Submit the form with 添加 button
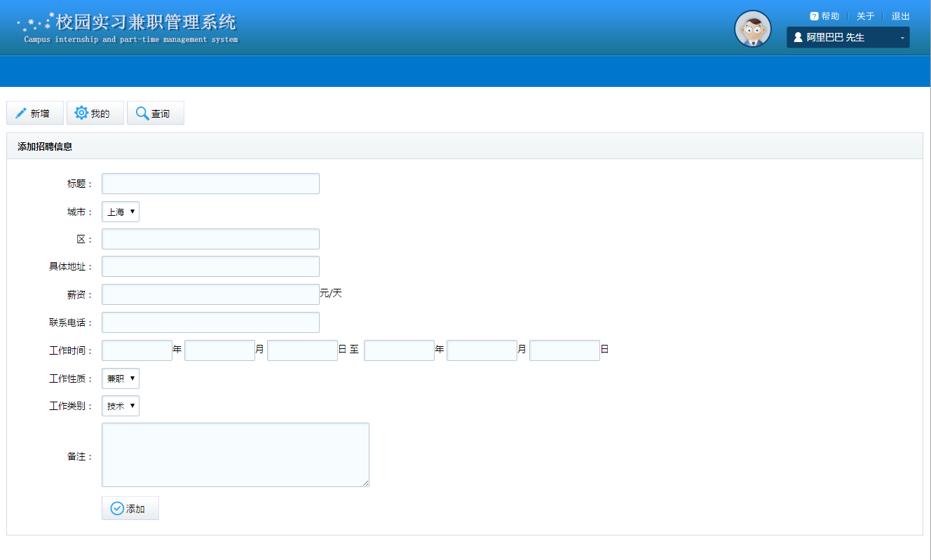Viewport: 931px width, 560px height. click(130, 508)
